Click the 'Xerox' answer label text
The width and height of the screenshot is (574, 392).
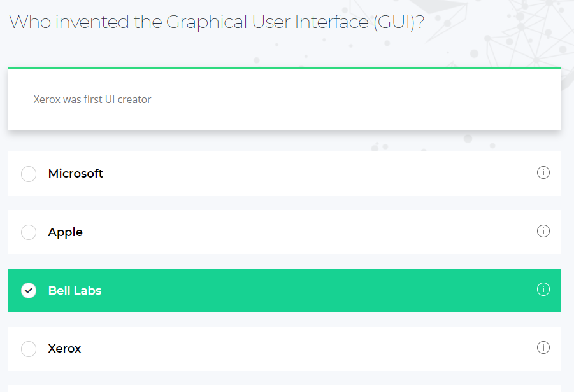pyautogui.click(x=64, y=349)
